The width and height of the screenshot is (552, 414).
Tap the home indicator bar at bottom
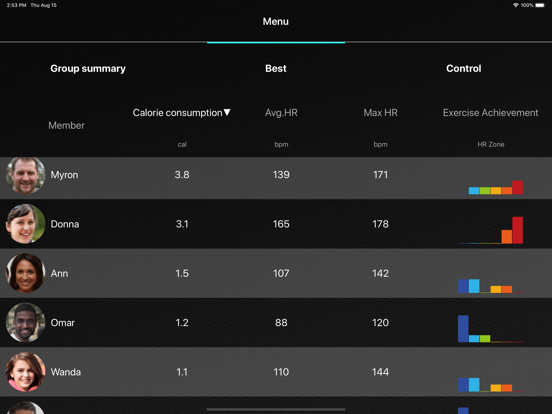coord(276,409)
